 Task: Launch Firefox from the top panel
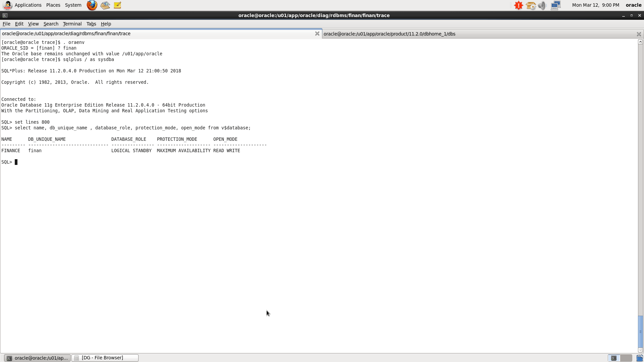(x=92, y=5)
